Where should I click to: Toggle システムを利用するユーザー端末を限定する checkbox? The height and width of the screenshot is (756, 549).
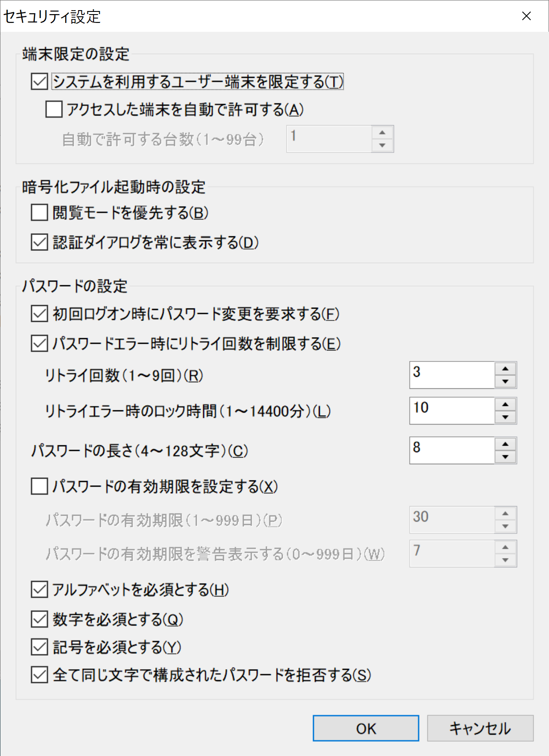(40, 82)
